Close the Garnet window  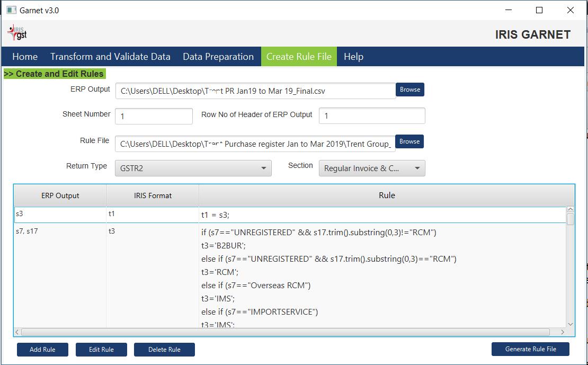click(571, 10)
